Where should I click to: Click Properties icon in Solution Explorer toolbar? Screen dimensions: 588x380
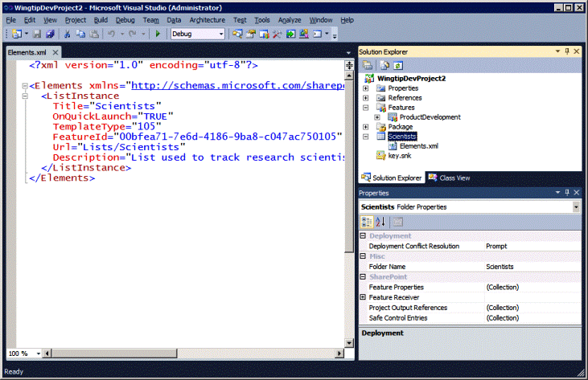click(x=368, y=66)
